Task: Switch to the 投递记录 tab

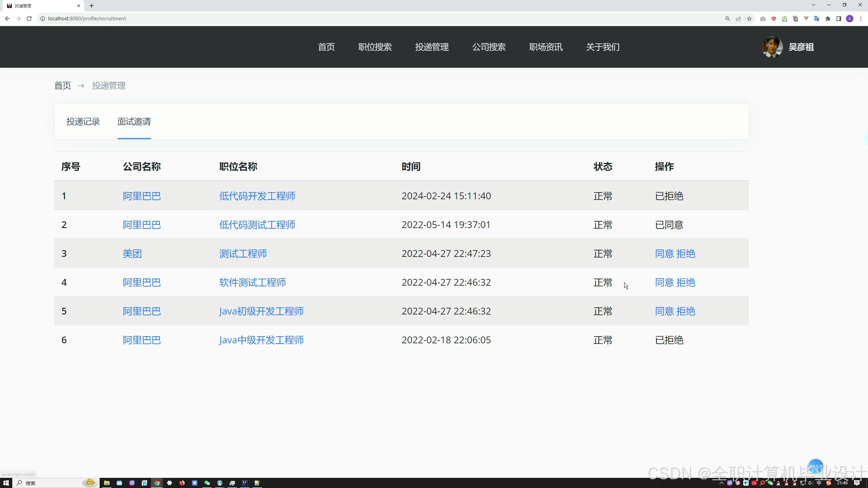Action: (x=83, y=121)
